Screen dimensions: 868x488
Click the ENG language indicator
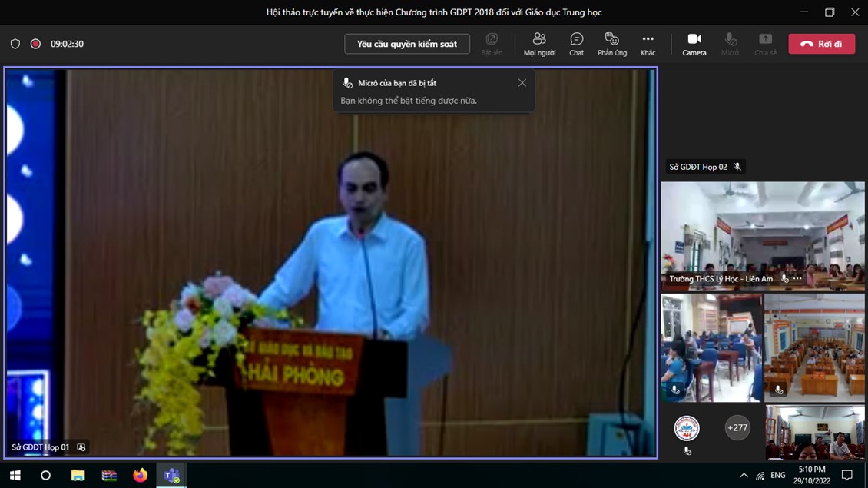pos(778,476)
